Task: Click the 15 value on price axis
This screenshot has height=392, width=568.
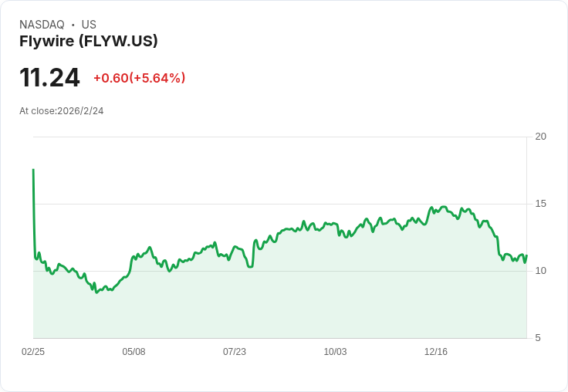Action: pos(540,204)
